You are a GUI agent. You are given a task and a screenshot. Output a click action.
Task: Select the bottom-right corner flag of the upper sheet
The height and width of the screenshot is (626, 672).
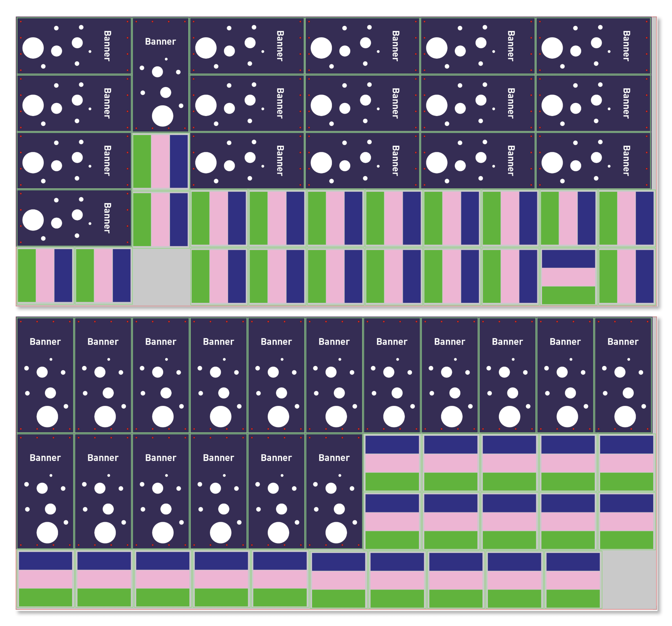click(626, 277)
